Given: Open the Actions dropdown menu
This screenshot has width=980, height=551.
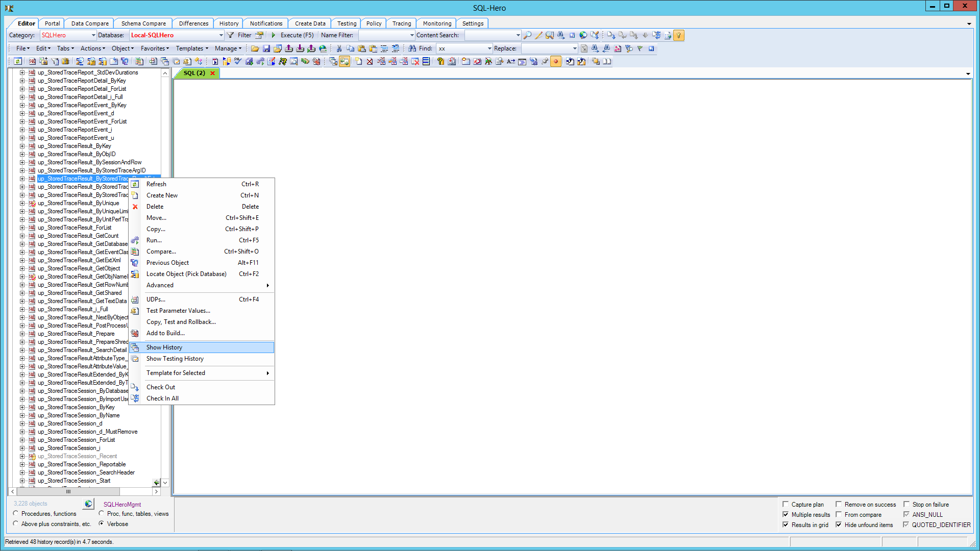Looking at the screenshot, I should [x=92, y=48].
